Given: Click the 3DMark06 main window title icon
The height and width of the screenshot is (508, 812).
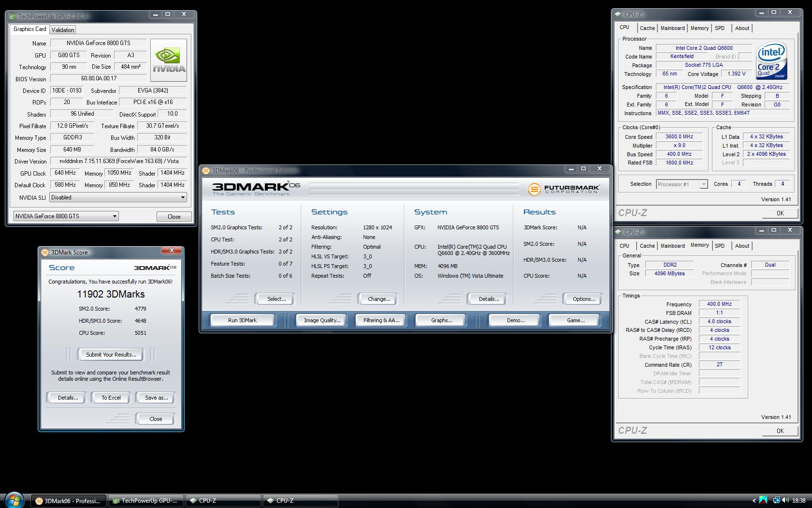Looking at the screenshot, I should (x=206, y=170).
